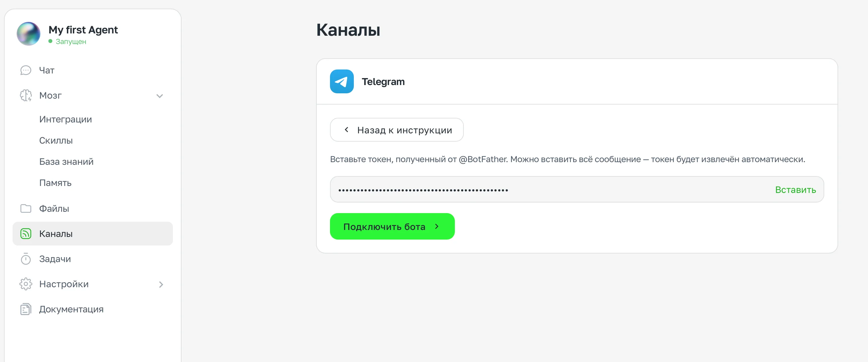Click the folder icon beside Файлы
Image resolution: width=868 pixels, height=362 pixels.
[26, 208]
